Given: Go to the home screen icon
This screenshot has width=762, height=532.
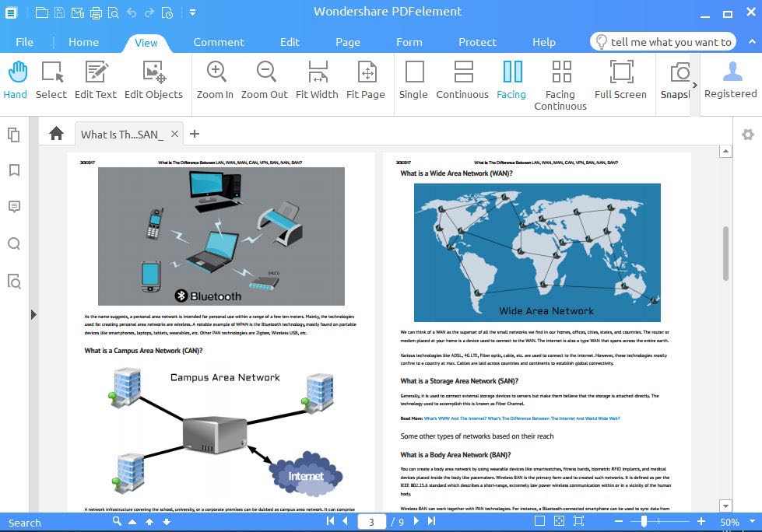Looking at the screenshot, I should (x=56, y=134).
